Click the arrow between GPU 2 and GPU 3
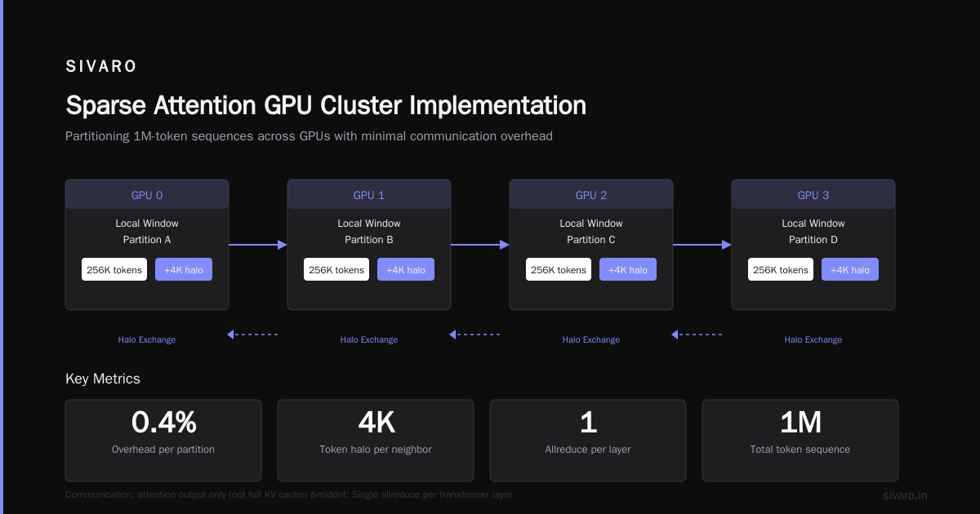 coord(702,245)
